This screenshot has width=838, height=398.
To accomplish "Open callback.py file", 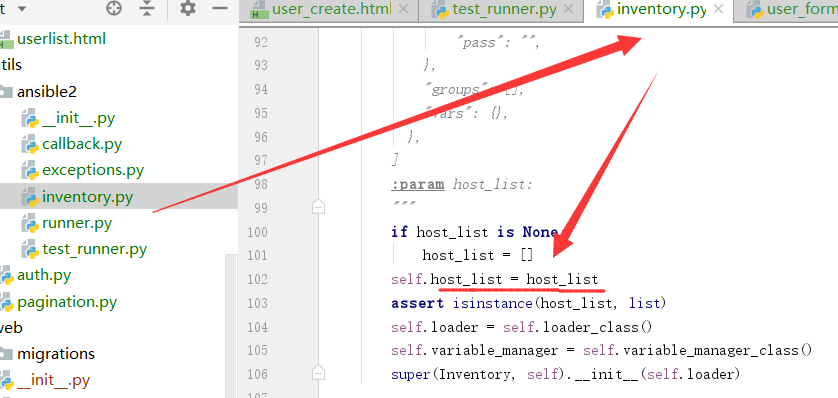I will (x=82, y=144).
